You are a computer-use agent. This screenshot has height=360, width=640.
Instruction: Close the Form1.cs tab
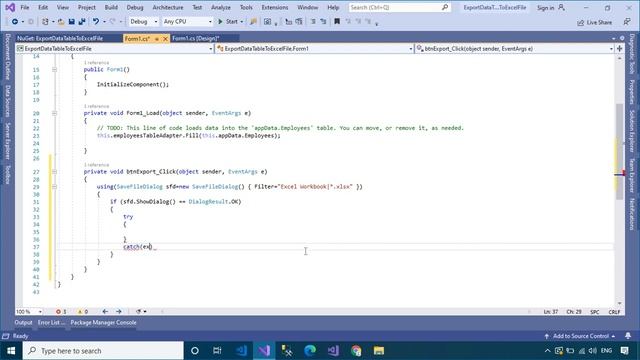tap(165, 39)
